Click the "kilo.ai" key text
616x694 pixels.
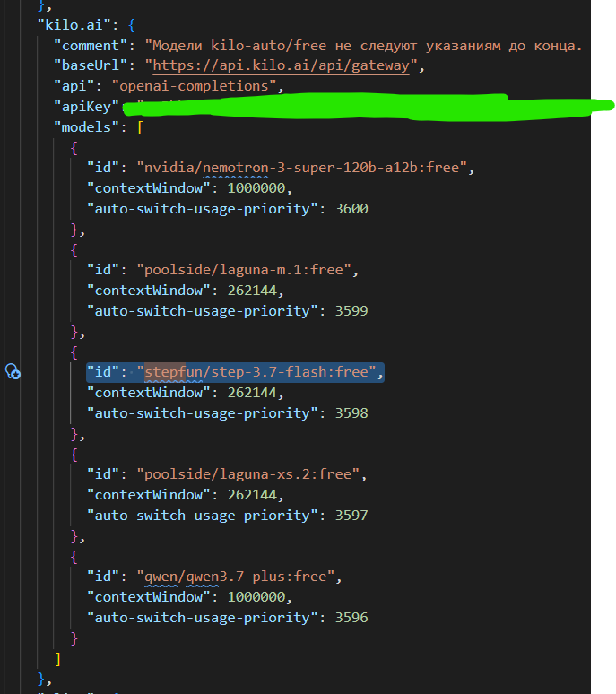pos(74,25)
